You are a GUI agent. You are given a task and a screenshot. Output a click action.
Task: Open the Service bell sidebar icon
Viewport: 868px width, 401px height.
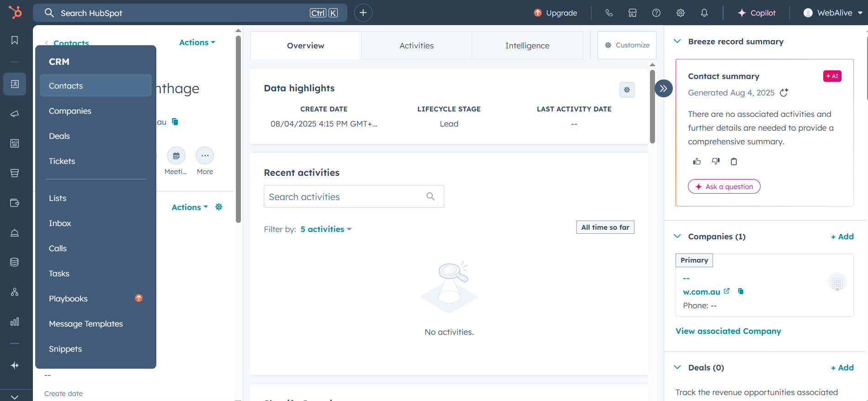point(15,232)
